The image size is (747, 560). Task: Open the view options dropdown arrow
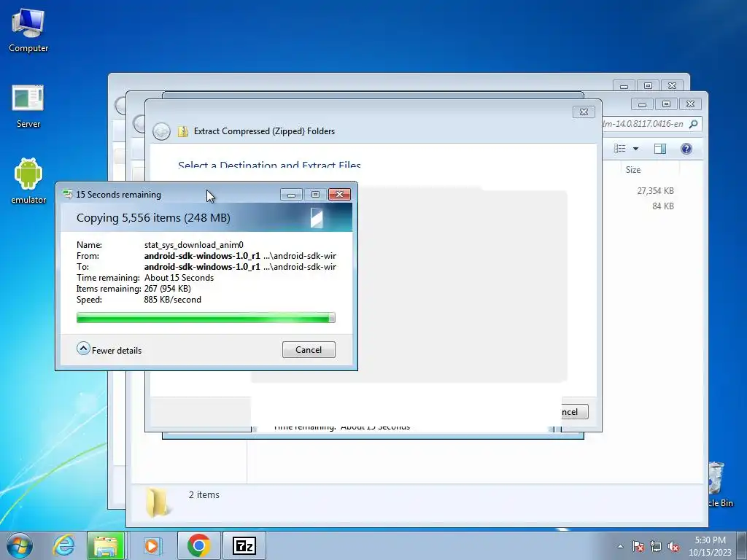pyautogui.click(x=635, y=149)
